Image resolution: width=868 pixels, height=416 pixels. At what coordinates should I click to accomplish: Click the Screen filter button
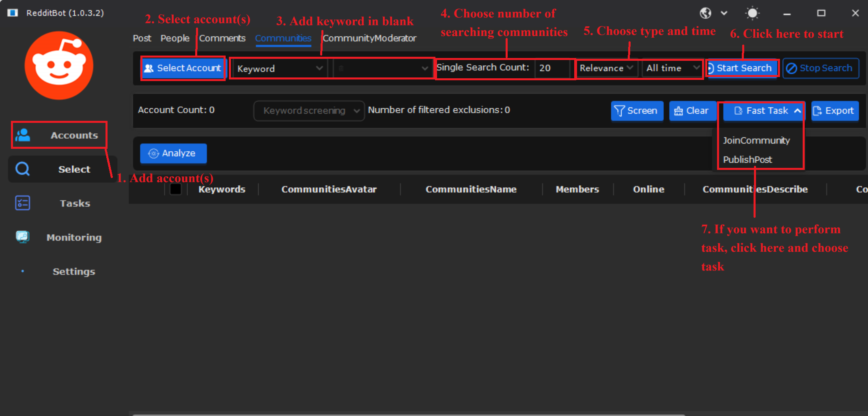637,111
